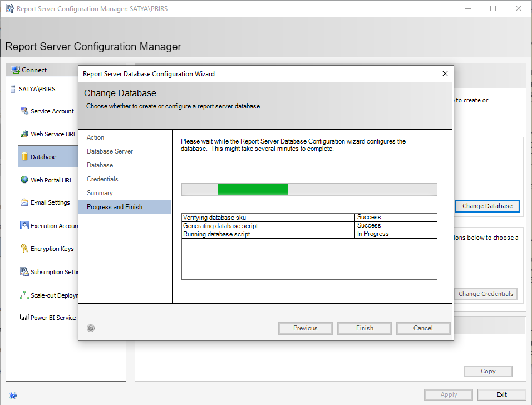Select the Service Account icon in the sidebar
Image resolution: width=532 pixels, height=405 pixels.
tap(24, 111)
